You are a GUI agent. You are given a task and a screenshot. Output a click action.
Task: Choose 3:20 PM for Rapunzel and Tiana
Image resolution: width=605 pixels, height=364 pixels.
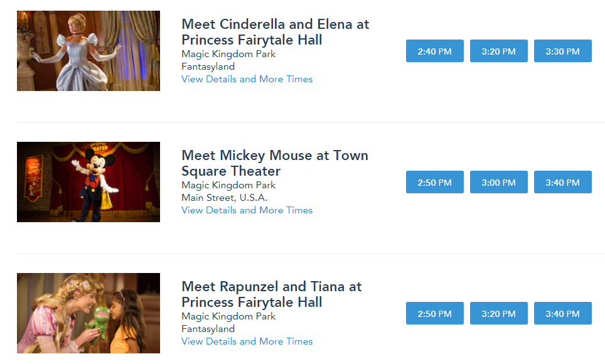click(x=499, y=313)
